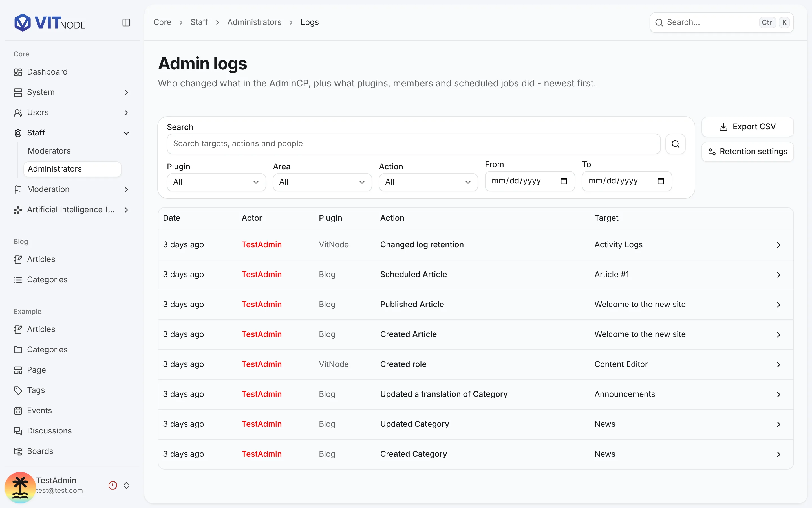
Task: Click the Article #1 target cell
Action: tap(612, 275)
